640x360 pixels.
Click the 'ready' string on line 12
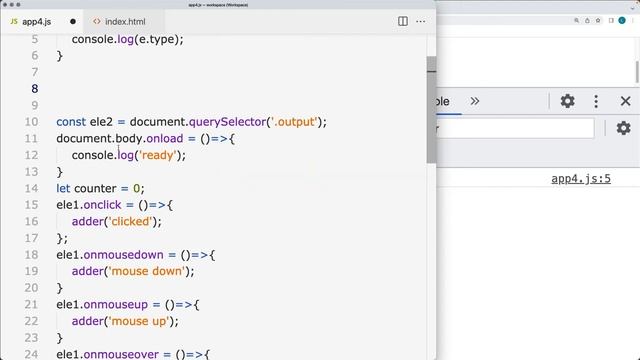(157, 155)
